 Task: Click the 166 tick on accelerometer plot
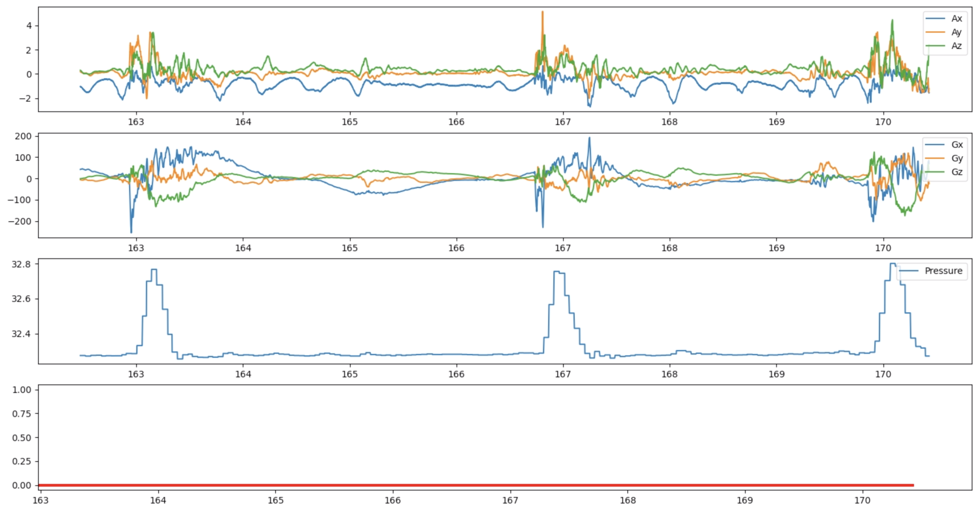pos(456,122)
